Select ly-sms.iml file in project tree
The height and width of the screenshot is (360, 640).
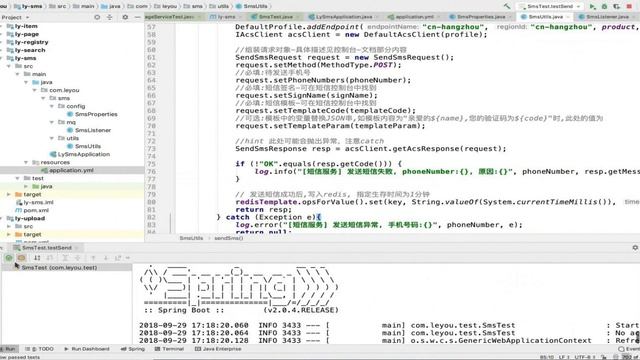[34, 202]
